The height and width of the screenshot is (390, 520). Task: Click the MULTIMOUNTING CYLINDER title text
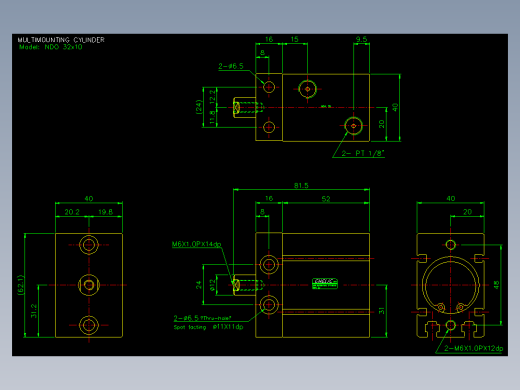tap(61, 40)
